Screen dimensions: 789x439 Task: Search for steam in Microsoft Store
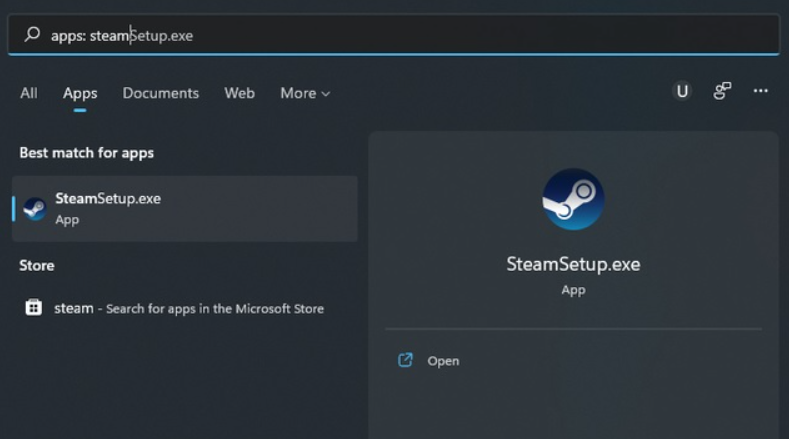click(190, 308)
